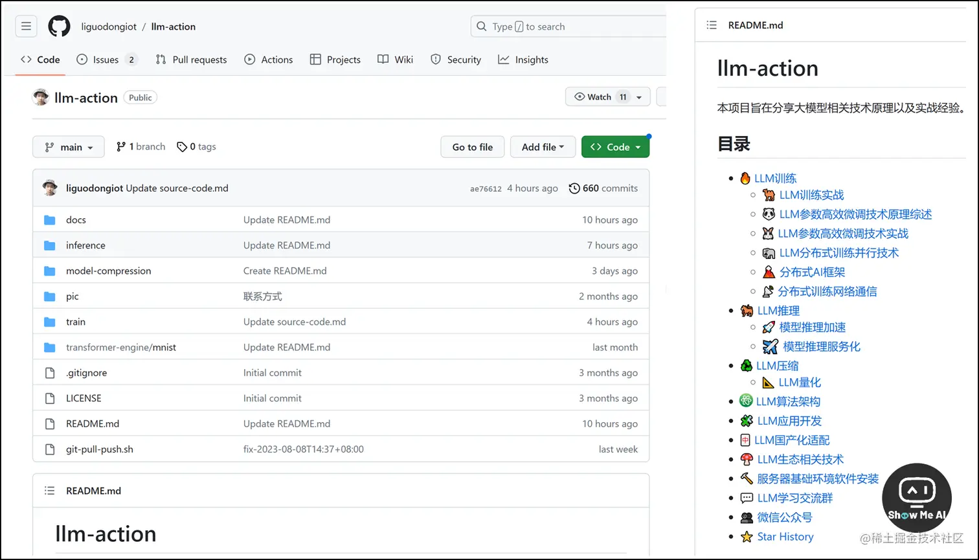Open LLM分布式训练并行技术 link
Screen dimensions: 979x560
point(839,253)
